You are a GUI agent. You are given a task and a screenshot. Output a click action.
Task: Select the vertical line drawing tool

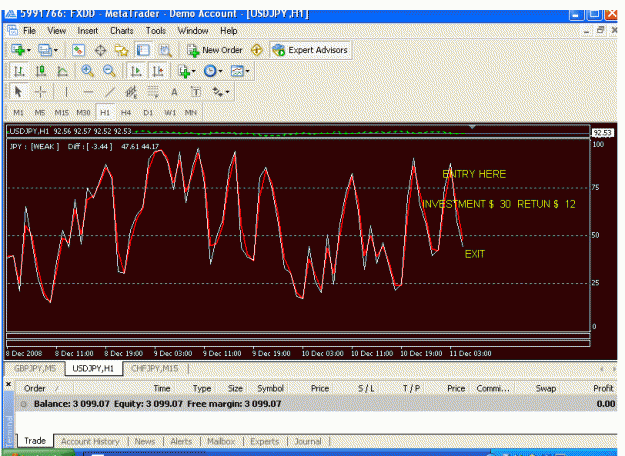tap(66, 92)
